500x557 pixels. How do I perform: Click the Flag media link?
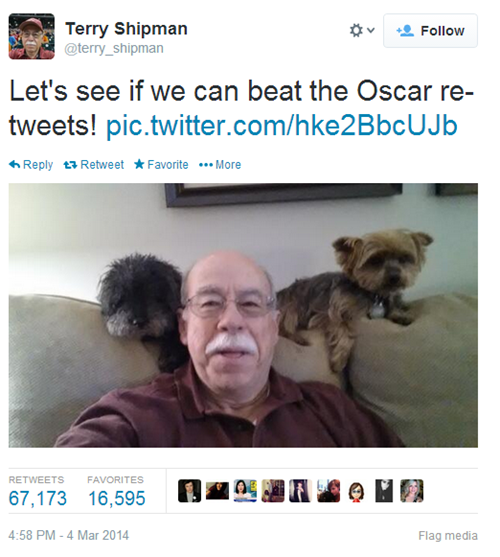448,535
